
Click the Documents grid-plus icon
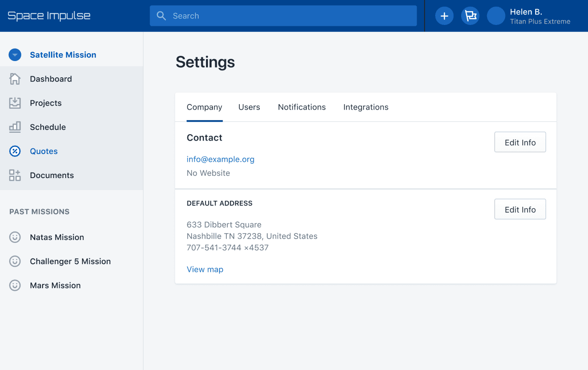[15, 175]
